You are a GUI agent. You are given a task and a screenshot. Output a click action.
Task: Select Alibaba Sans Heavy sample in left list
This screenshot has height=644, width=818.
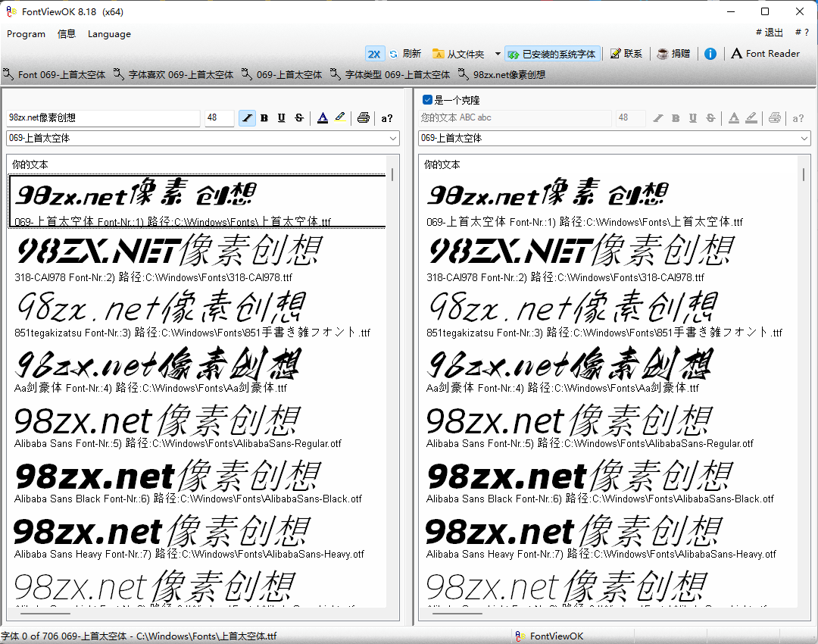(198, 534)
